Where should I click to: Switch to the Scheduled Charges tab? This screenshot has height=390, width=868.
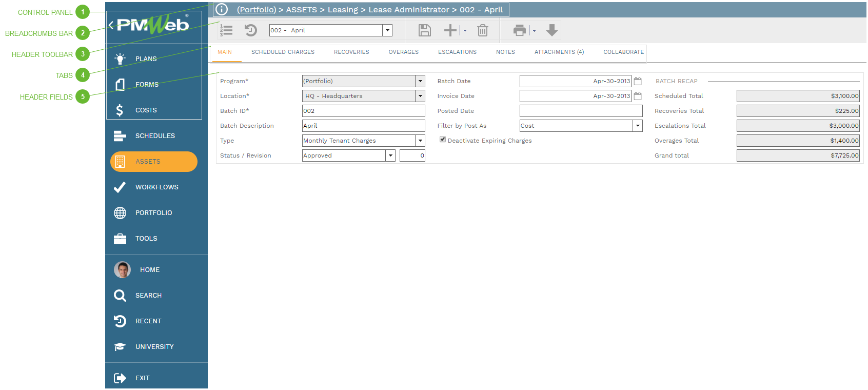point(283,52)
